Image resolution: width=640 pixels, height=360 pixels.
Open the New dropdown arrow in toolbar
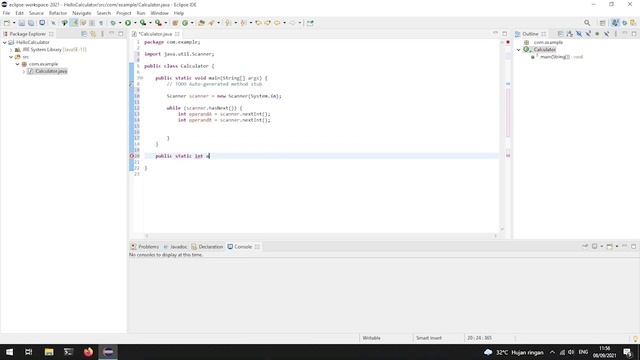coord(14,23)
